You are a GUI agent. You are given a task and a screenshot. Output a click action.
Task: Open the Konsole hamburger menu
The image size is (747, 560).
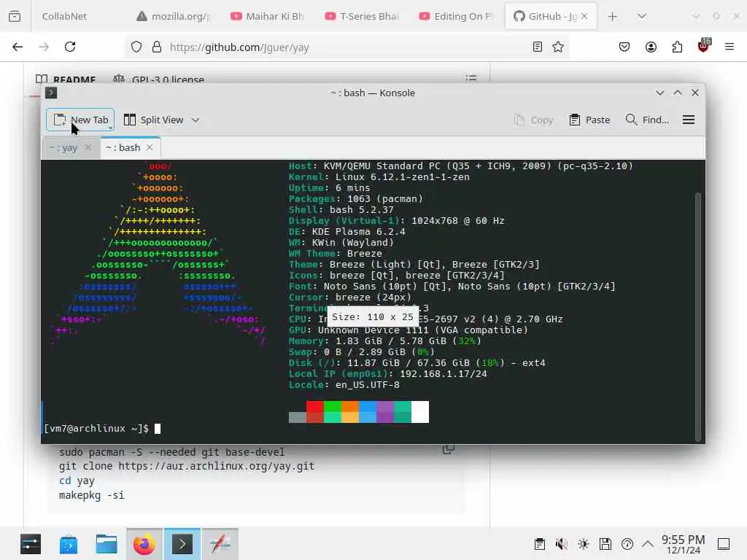(x=689, y=120)
